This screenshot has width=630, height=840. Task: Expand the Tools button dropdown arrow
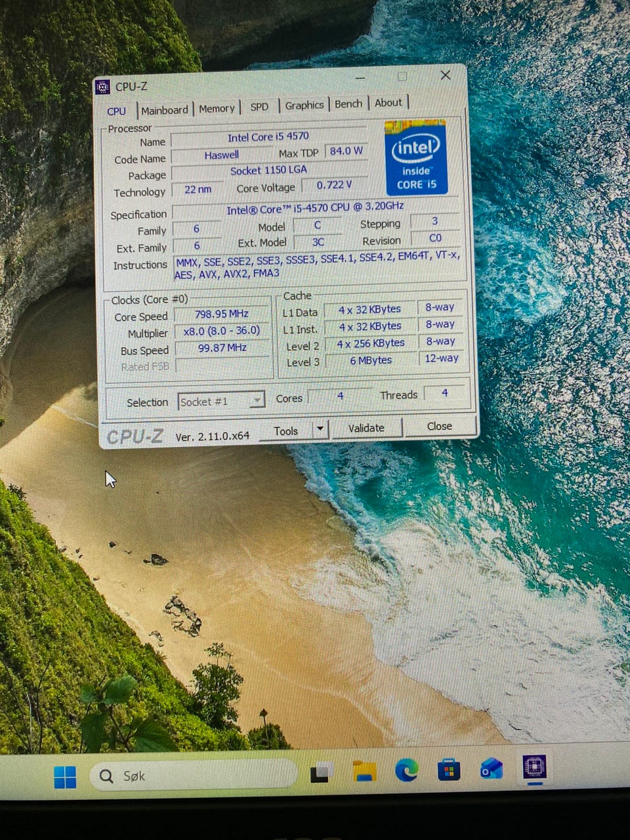320,429
